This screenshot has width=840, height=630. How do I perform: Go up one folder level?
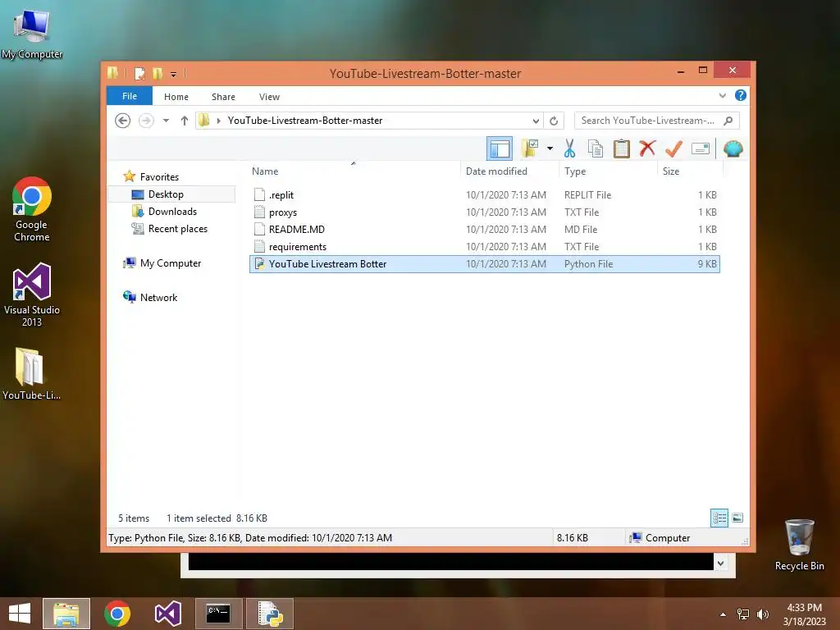pyautogui.click(x=185, y=121)
